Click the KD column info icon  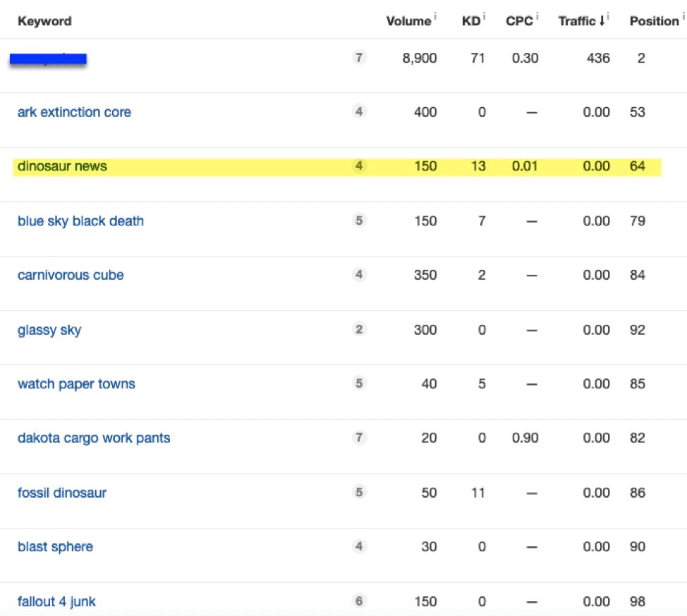(x=483, y=15)
